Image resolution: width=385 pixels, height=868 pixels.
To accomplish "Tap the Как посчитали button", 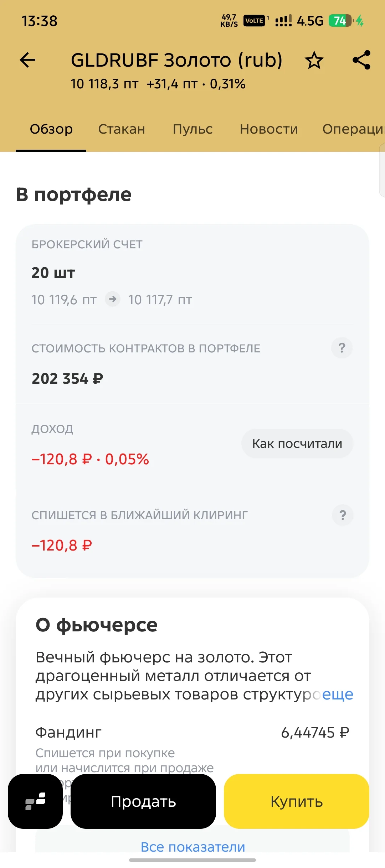I will (x=297, y=444).
